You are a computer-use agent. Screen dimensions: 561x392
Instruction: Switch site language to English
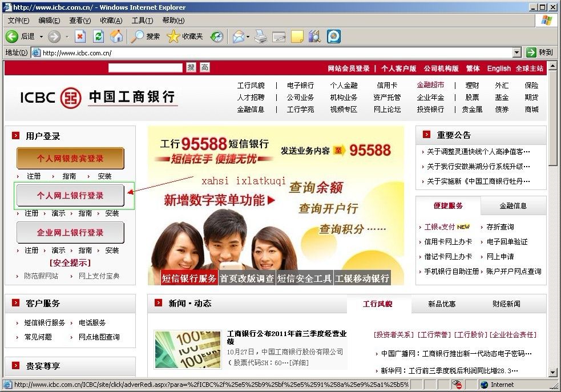click(499, 68)
